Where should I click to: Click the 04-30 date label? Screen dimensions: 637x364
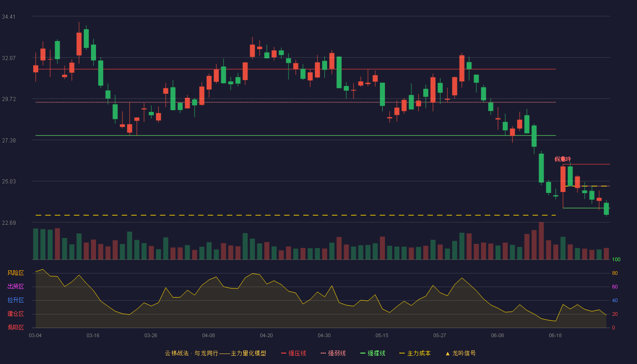click(324, 335)
